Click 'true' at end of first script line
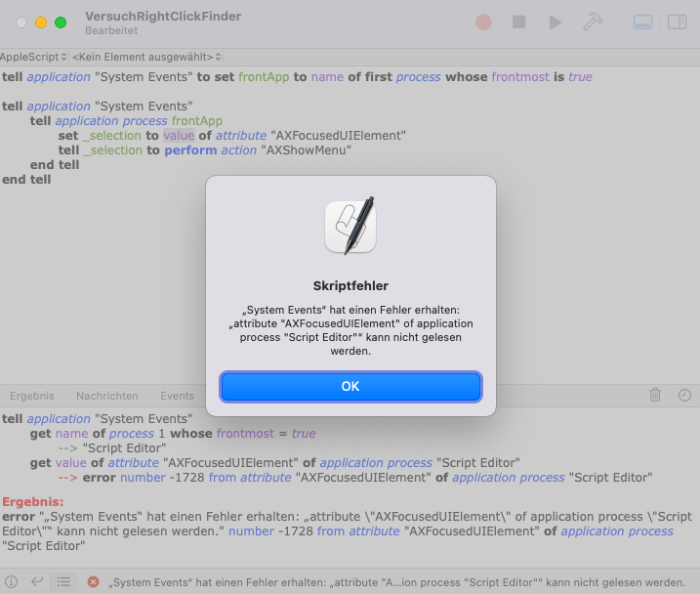Image resolution: width=700 pixels, height=594 pixels. click(x=580, y=77)
